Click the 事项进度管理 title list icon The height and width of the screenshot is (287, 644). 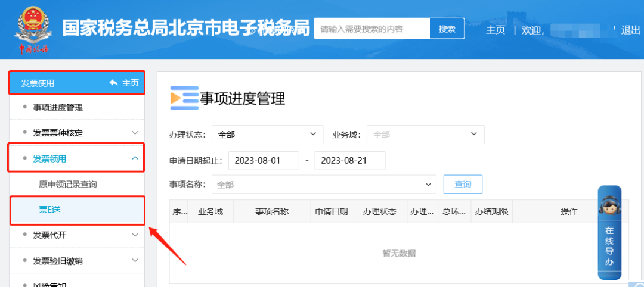click(184, 98)
